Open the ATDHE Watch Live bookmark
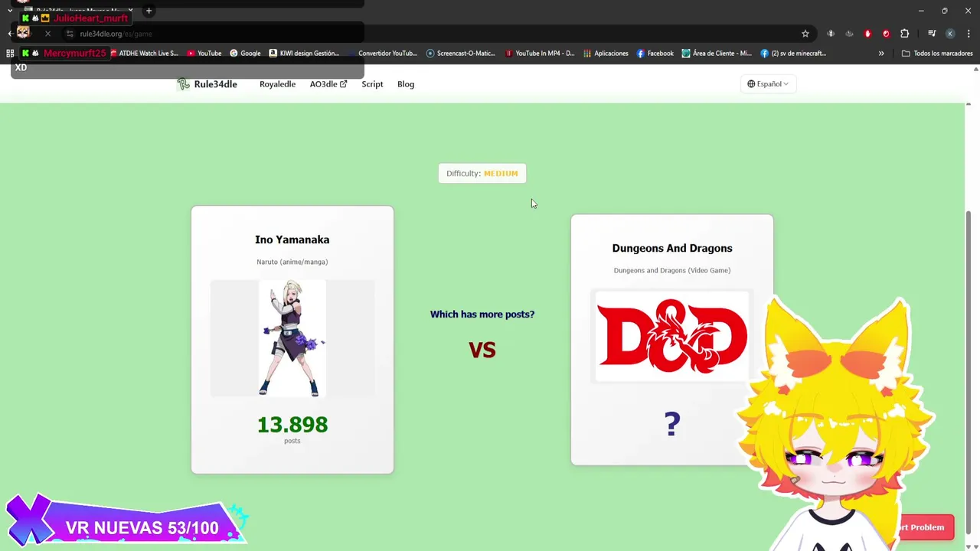Screen dimensions: 980x551 (145, 54)
